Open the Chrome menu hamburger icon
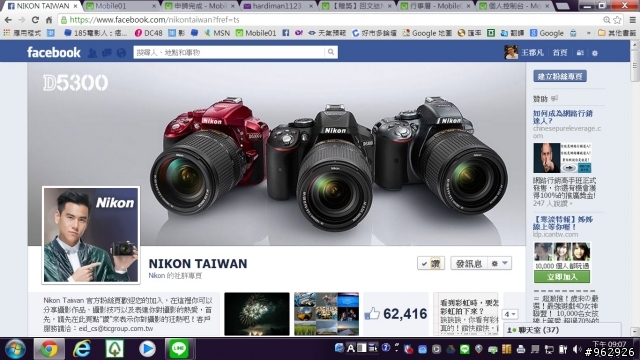 click(x=632, y=20)
